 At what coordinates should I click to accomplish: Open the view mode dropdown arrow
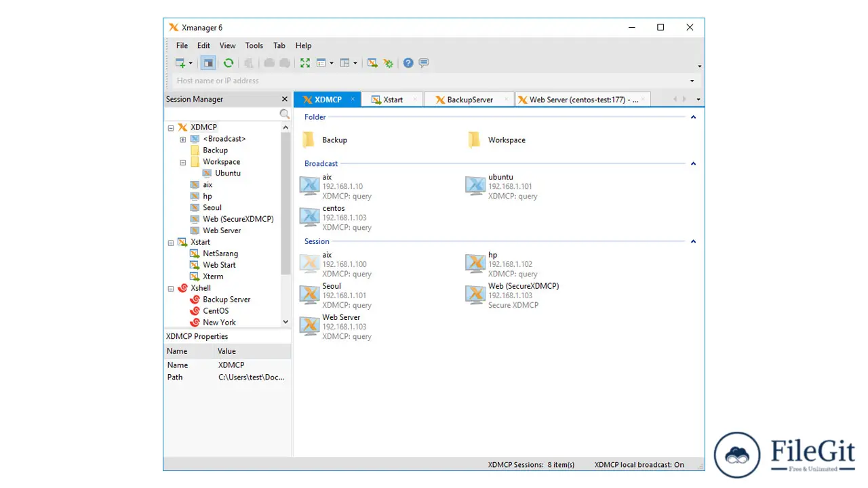click(332, 63)
